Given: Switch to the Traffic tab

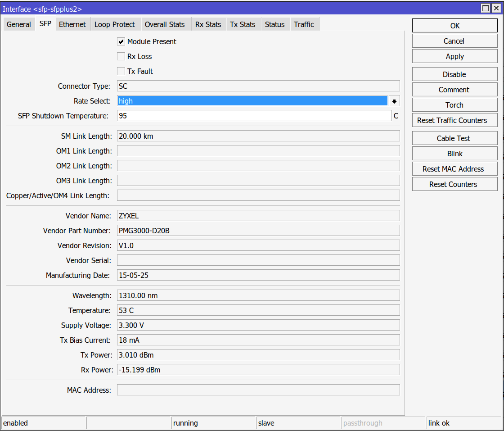Looking at the screenshot, I should (304, 24).
